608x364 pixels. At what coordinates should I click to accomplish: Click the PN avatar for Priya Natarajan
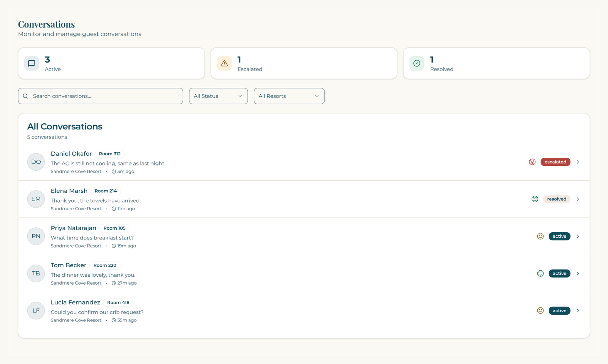click(36, 236)
